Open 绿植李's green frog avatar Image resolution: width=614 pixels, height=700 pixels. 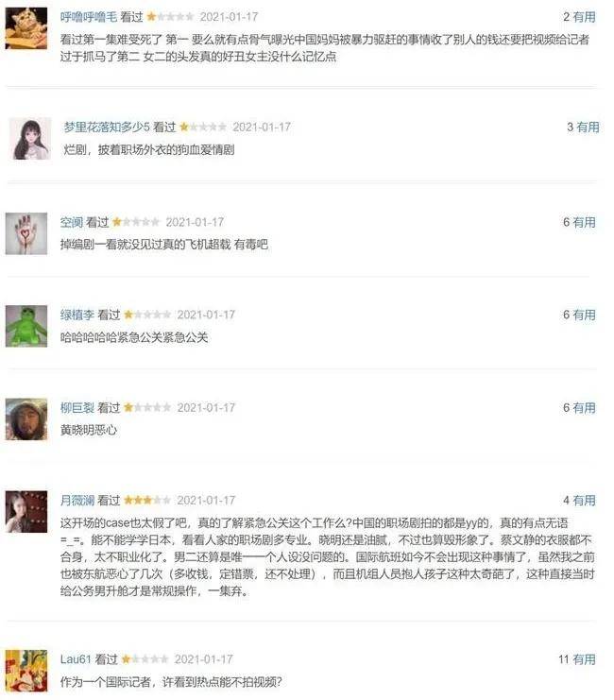point(26,326)
